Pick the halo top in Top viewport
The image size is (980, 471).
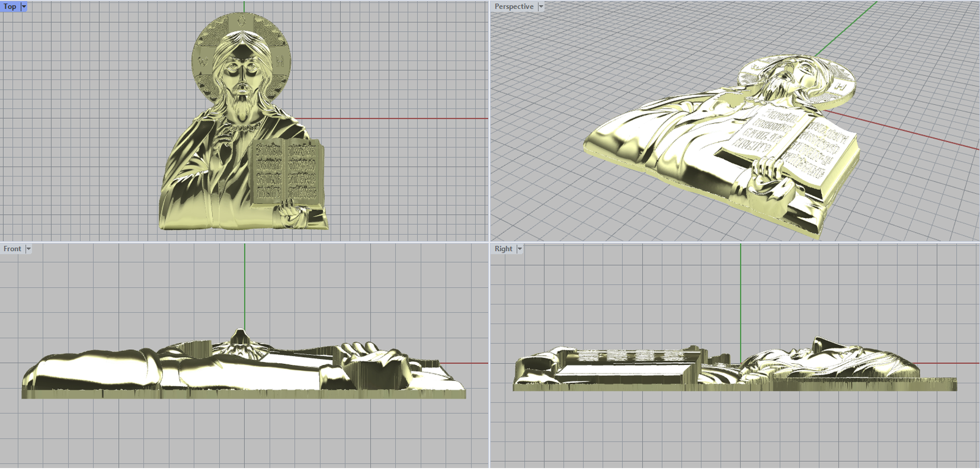coord(243,20)
